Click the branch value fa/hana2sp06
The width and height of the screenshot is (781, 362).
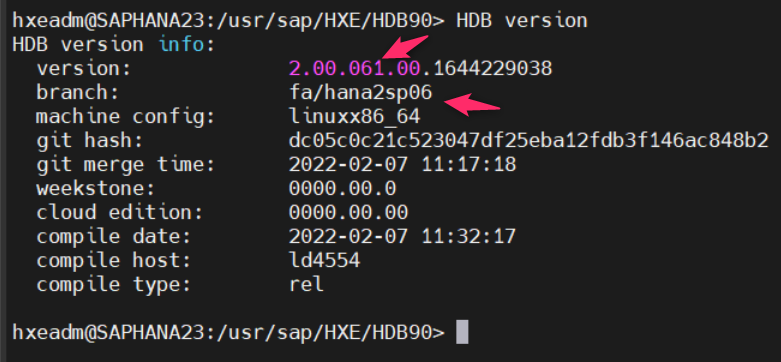click(x=361, y=93)
